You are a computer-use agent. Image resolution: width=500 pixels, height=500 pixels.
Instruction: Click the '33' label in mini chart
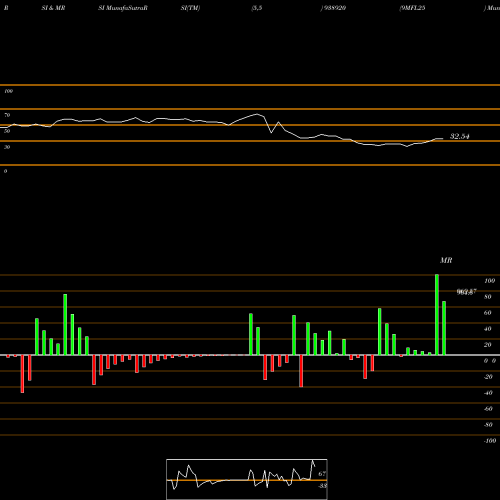pyautogui.click(x=322, y=486)
